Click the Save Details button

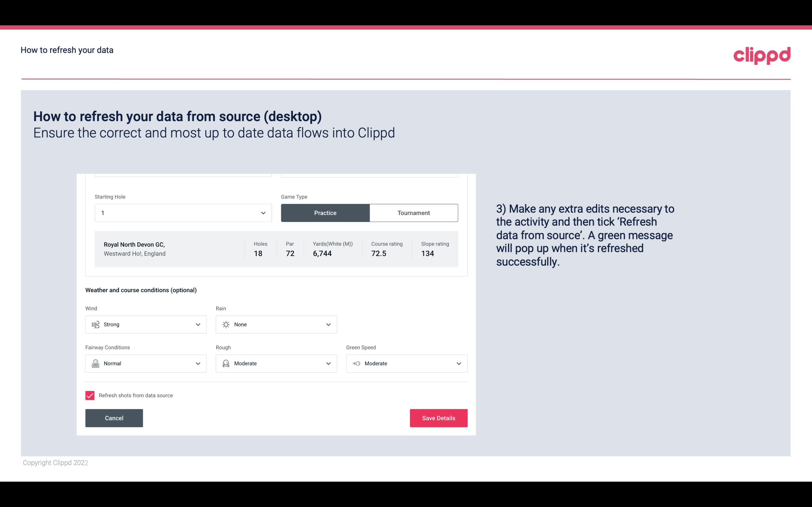tap(438, 418)
